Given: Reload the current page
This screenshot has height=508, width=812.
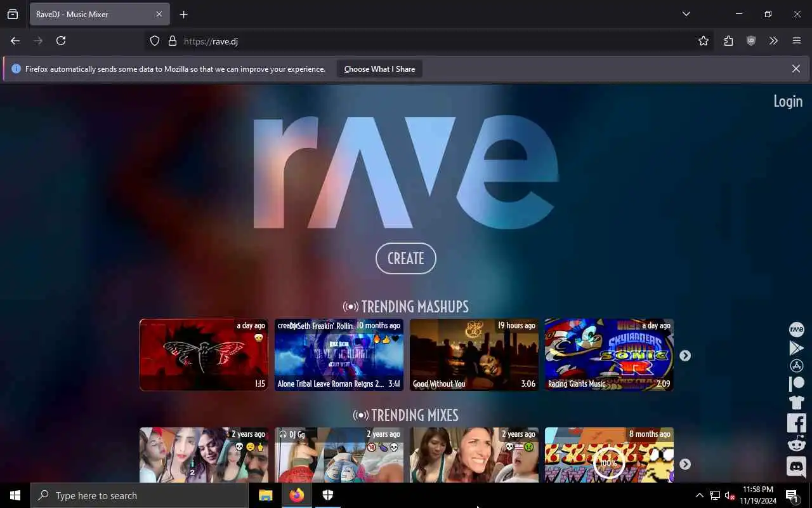Looking at the screenshot, I should pos(61,41).
